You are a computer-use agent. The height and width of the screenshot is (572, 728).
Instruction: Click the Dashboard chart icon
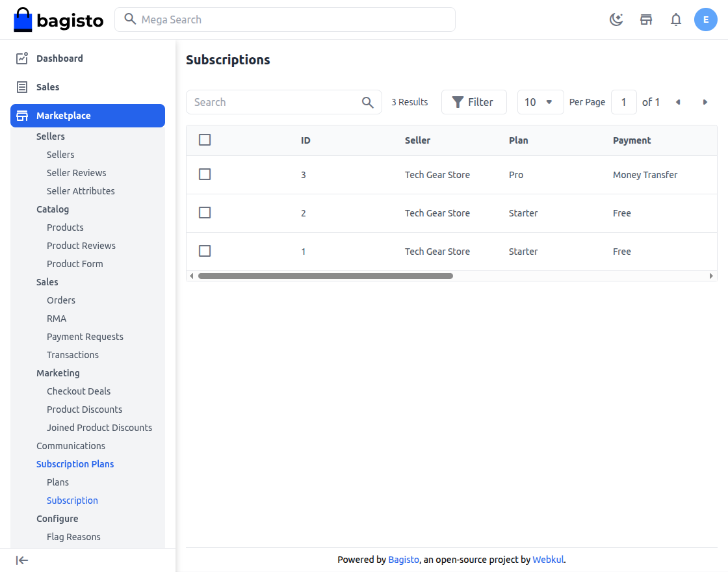(x=22, y=58)
